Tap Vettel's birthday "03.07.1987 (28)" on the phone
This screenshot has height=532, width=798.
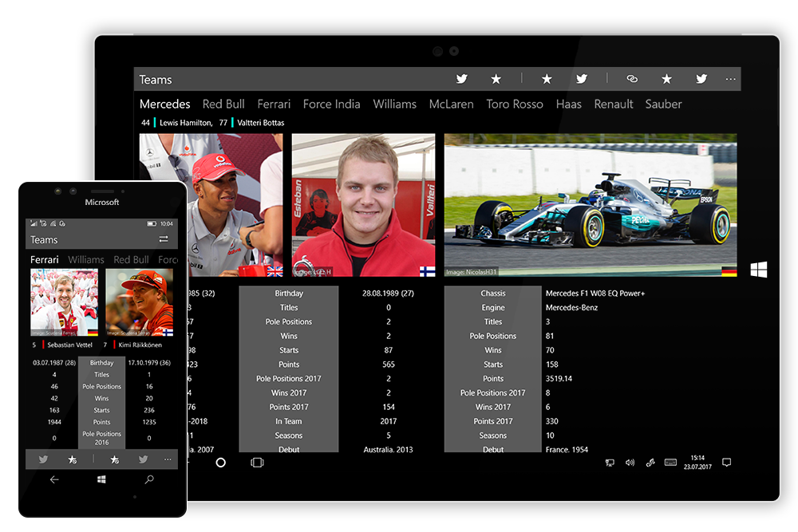54,363
